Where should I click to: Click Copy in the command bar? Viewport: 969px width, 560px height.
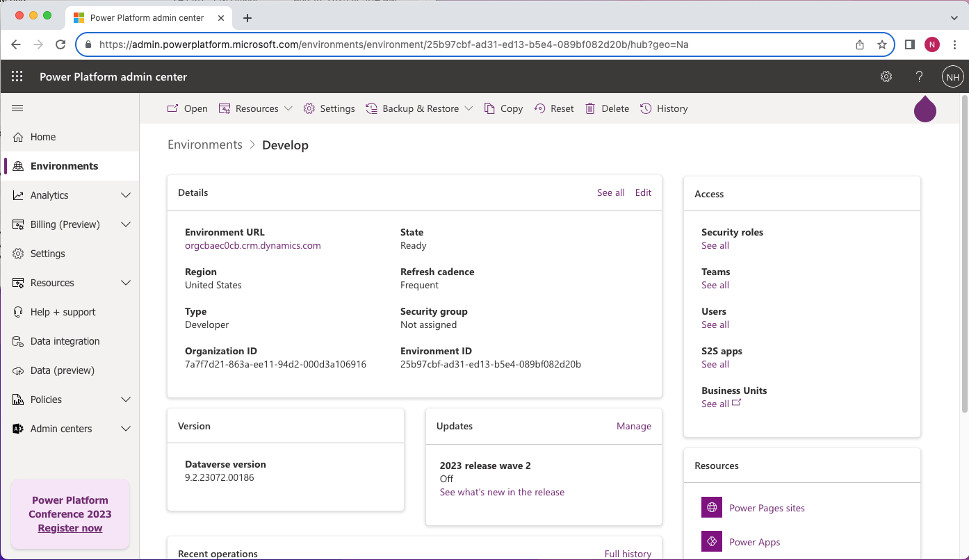503,108
